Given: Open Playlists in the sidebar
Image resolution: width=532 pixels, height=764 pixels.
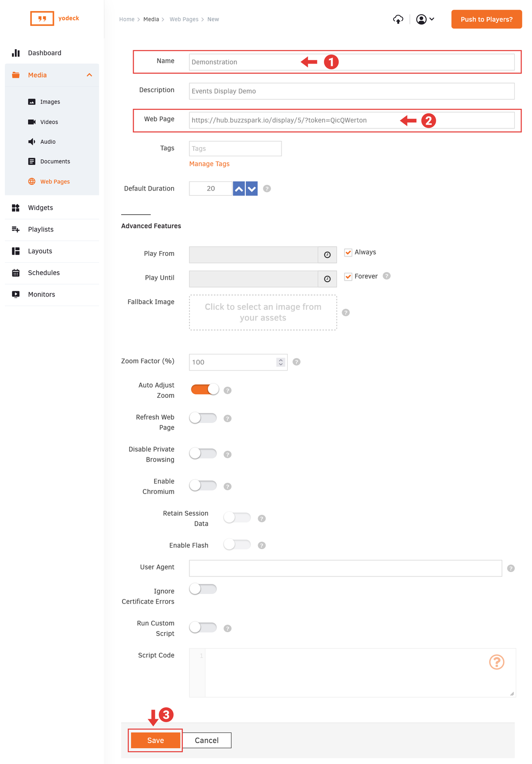Looking at the screenshot, I should point(41,230).
